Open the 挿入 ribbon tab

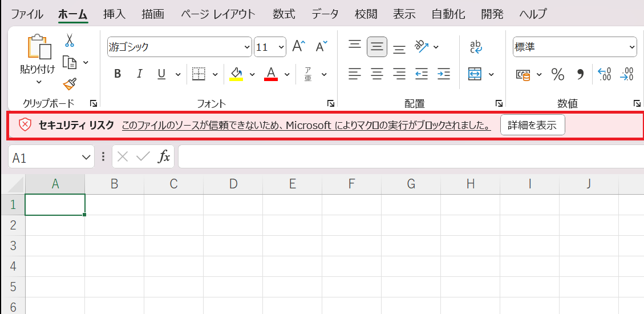click(114, 14)
